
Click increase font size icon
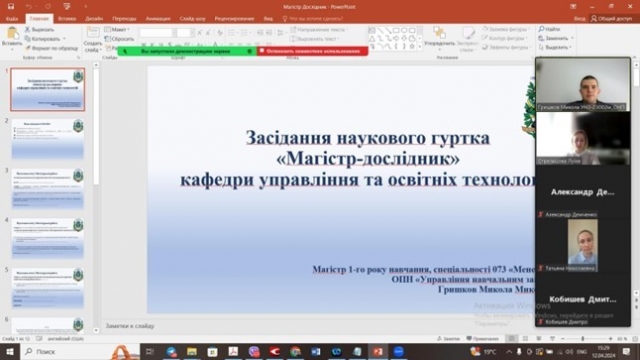pyautogui.click(x=199, y=33)
